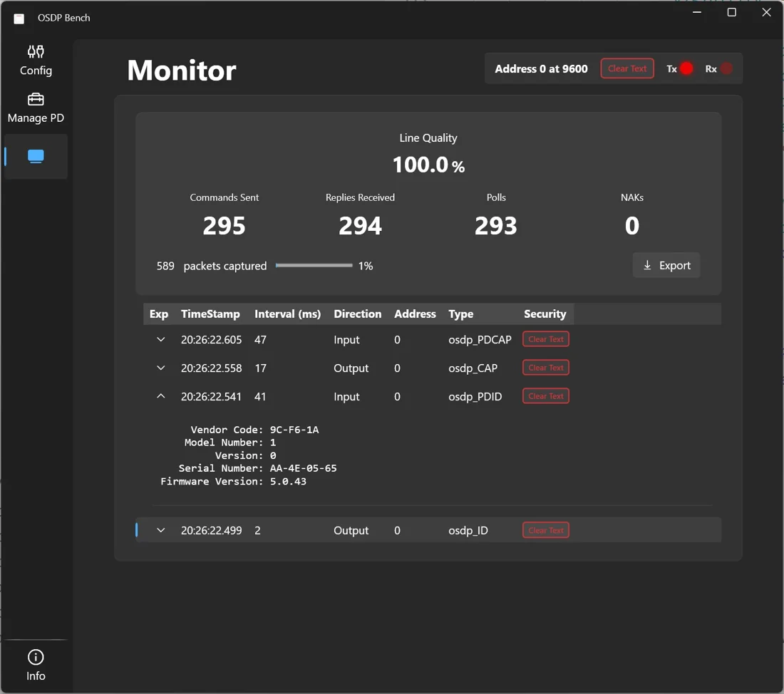The width and height of the screenshot is (784, 694).
Task: Click the Tx red indicator light
Action: pyautogui.click(x=686, y=68)
